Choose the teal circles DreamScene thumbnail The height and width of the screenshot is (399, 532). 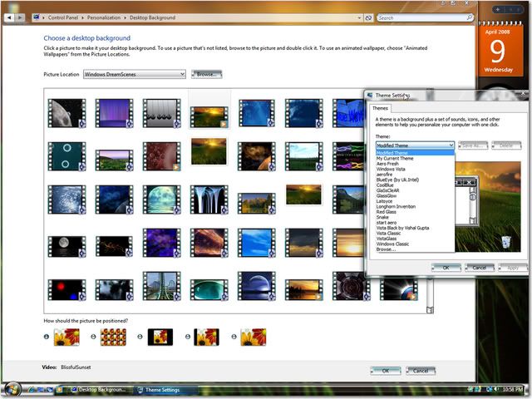[x=66, y=156]
